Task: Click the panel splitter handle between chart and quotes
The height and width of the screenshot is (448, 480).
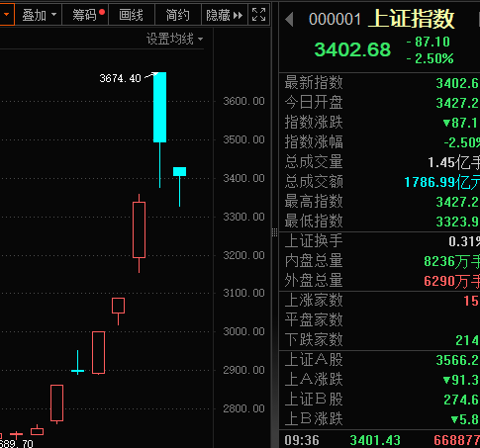Action: (275, 232)
